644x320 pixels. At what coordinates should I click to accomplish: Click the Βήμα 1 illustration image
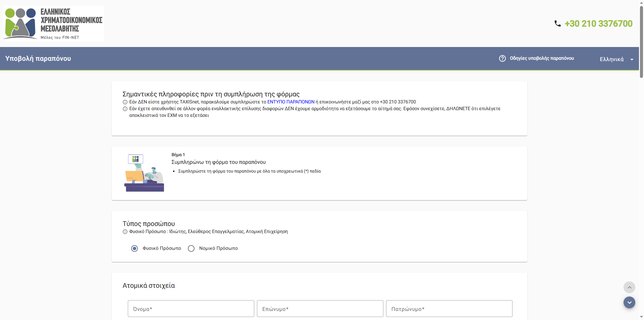(x=144, y=173)
